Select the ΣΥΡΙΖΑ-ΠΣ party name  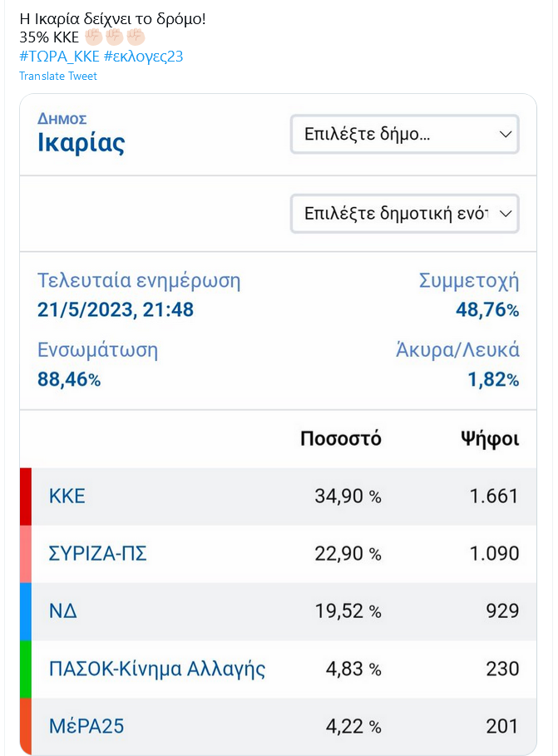click(98, 554)
